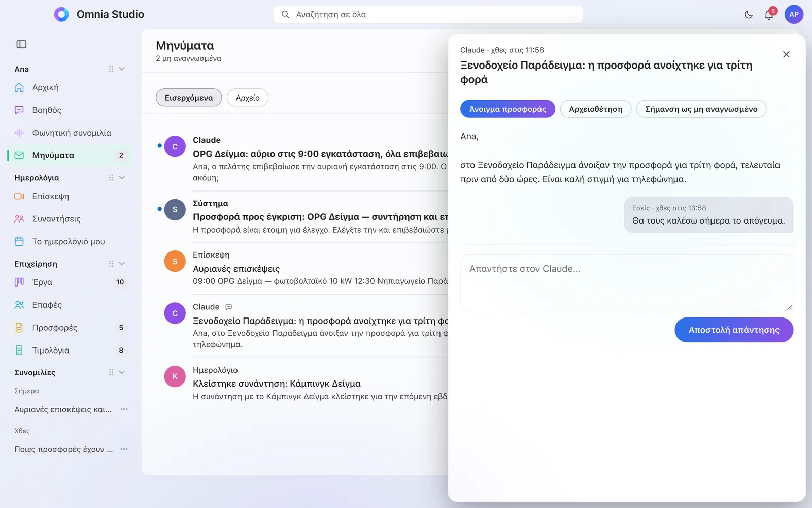Screen dimensions: 812x508
Task: Open notifications bell icon
Action: 769,15
